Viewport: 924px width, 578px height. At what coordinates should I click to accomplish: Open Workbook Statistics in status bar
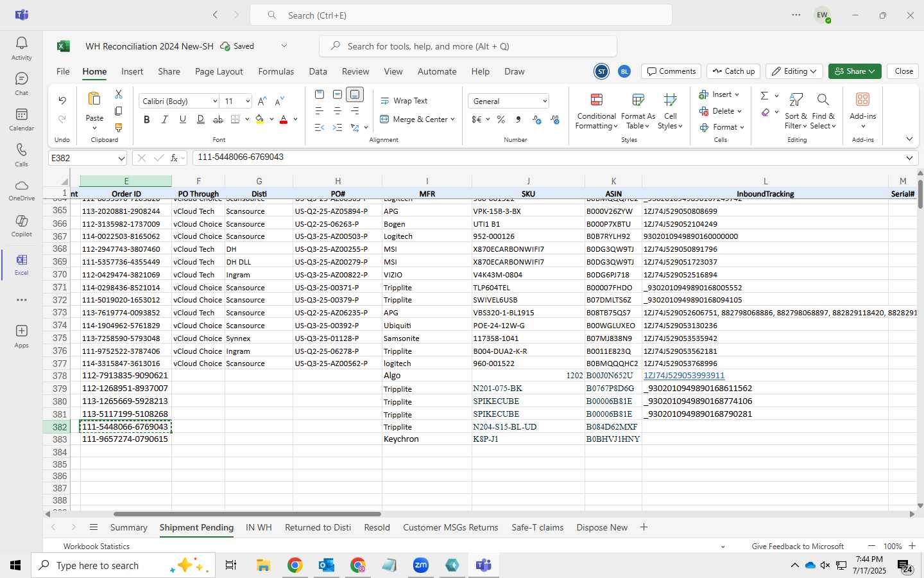coord(96,547)
